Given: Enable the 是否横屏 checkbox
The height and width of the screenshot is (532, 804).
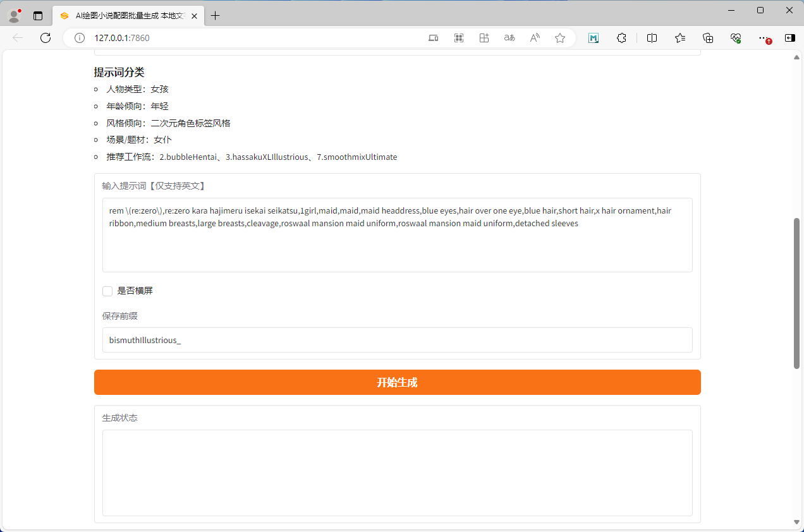Looking at the screenshot, I should point(107,291).
